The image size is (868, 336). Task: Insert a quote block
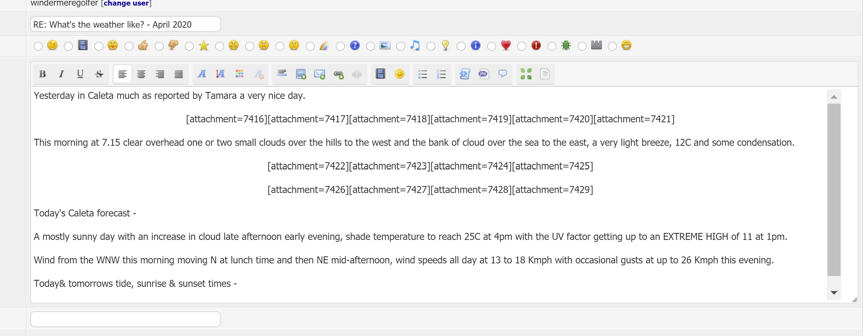(x=502, y=74)
